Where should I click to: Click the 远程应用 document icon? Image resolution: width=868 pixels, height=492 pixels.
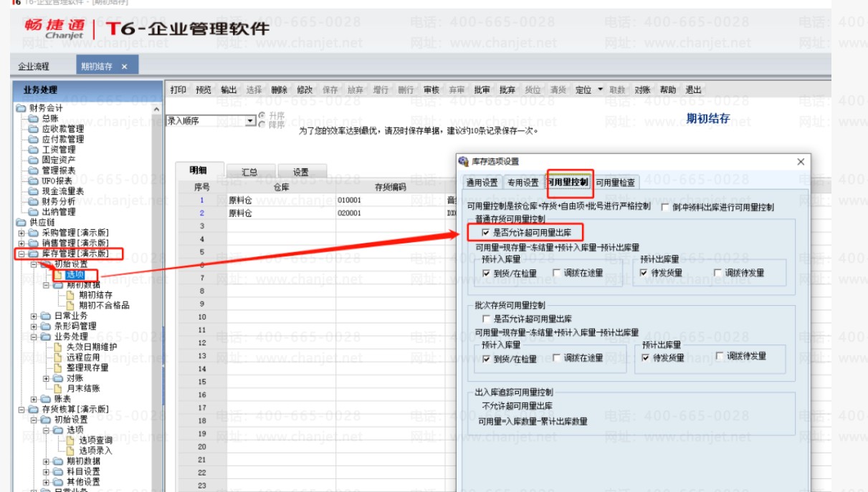[x=59, y=357]
